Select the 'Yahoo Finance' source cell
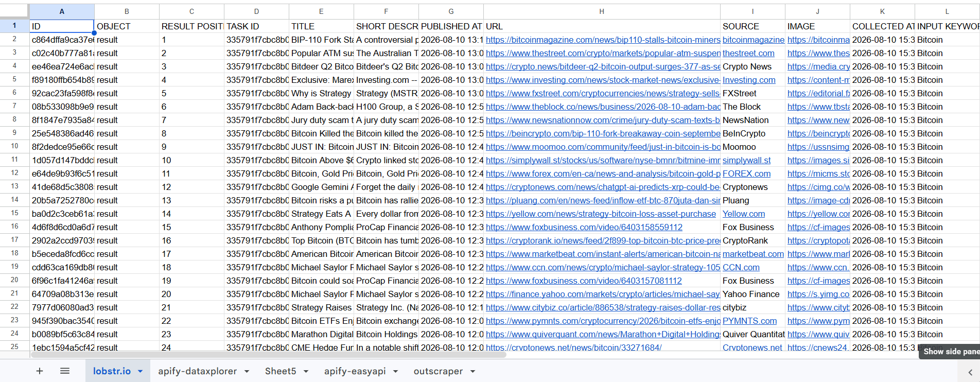Viewport: 980px width, 382px height. pyautogui.click(x=752, y=294)
